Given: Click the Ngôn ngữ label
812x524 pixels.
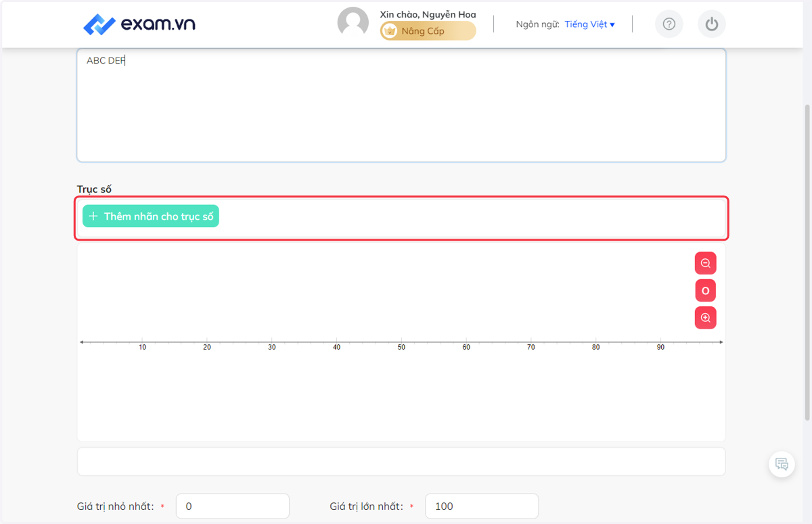Looking at the screenshot, I should coord(537,24).
